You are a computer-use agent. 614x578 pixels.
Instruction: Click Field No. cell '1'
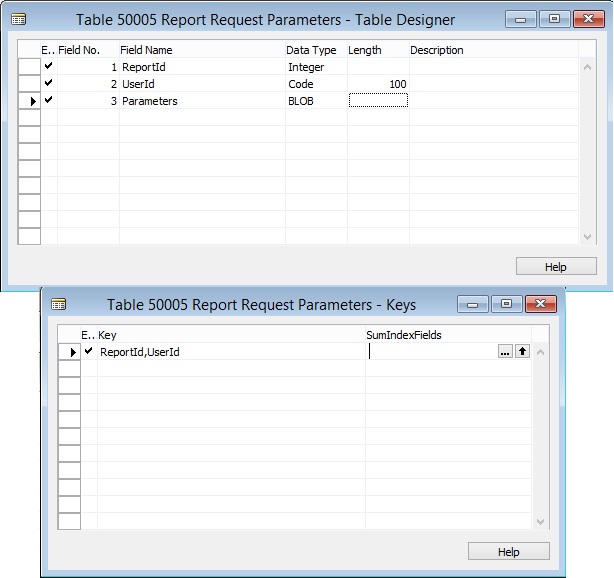tap(88, 67)
